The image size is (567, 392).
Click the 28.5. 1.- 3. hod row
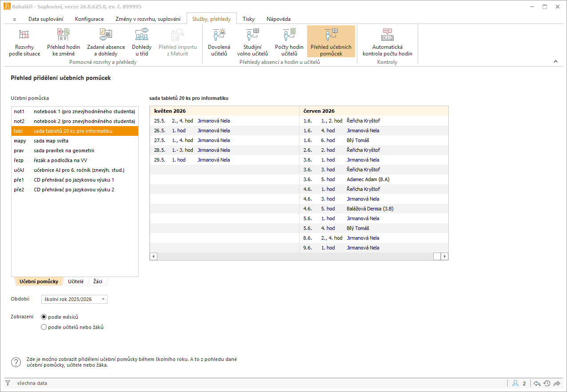click(225, 150)
